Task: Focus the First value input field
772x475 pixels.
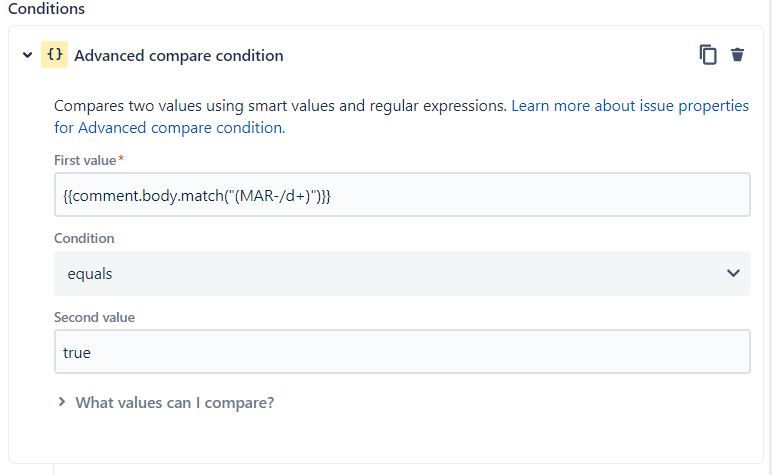Action: 401,195
